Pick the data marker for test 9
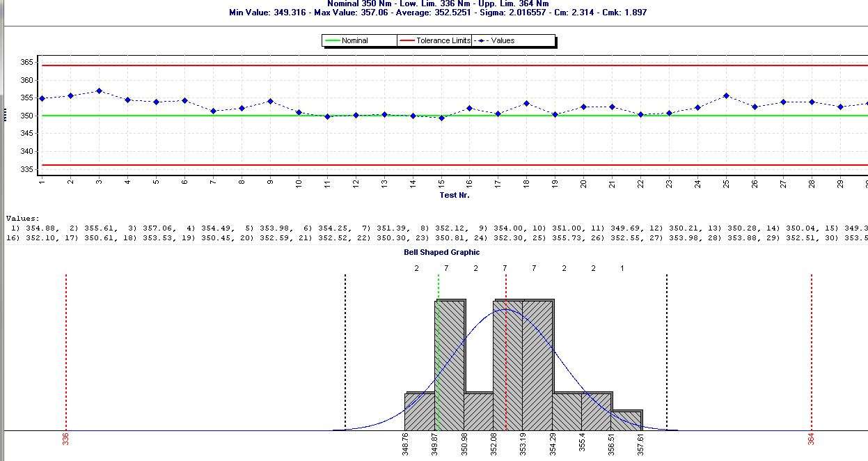 pos(270,102)
